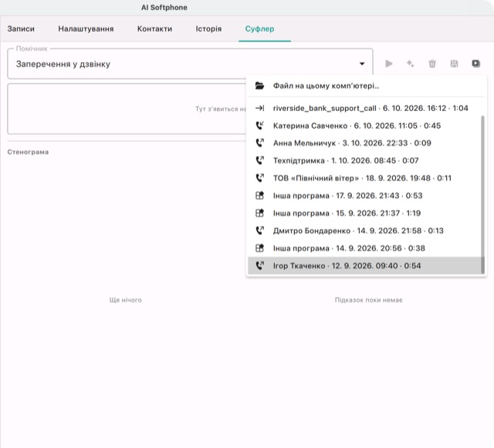This screenshot has width=494, height=448.
Task: Click the recordings list vertical scrollbar
Action: pyautogui.click(x=482, y=194)
